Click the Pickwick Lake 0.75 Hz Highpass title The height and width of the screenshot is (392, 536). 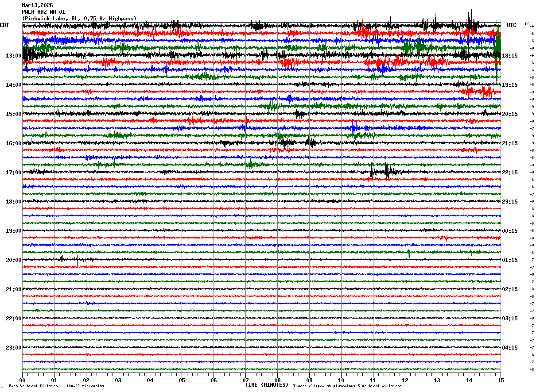(79, 19)
